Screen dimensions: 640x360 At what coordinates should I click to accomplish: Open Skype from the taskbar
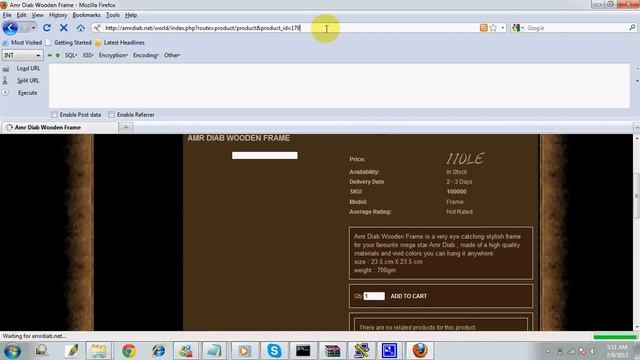click(274, 351)
